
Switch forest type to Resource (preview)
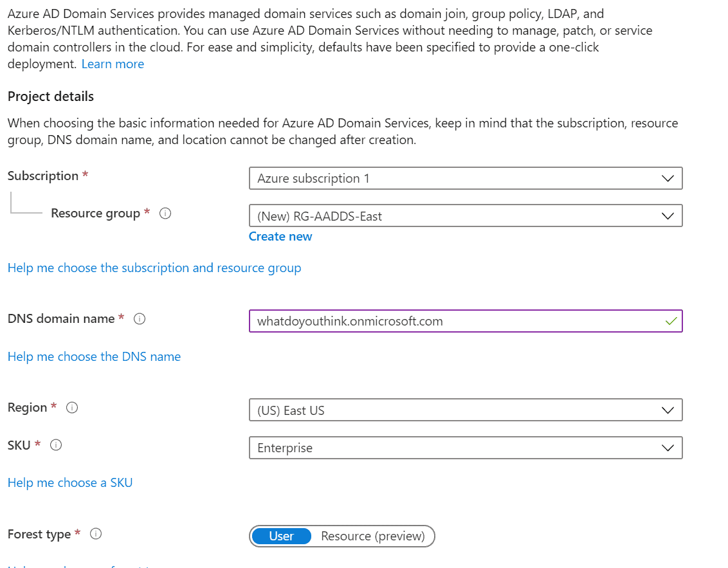pos(373,536)
